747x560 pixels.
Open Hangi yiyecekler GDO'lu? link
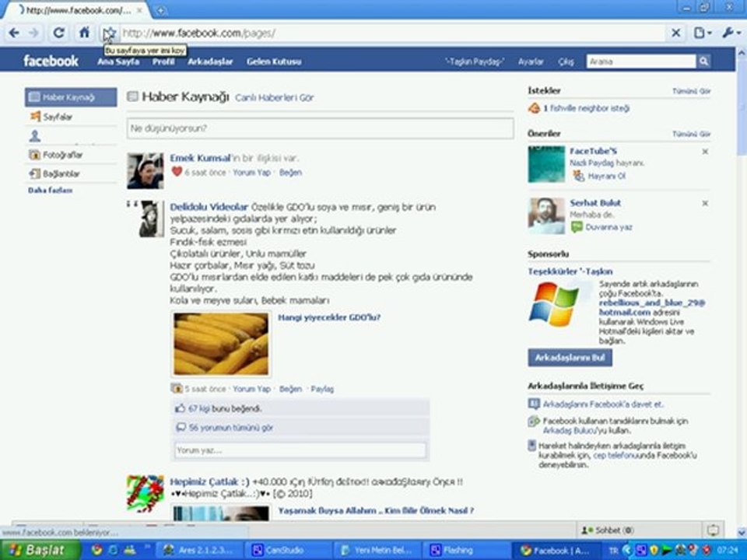[329, 317]
